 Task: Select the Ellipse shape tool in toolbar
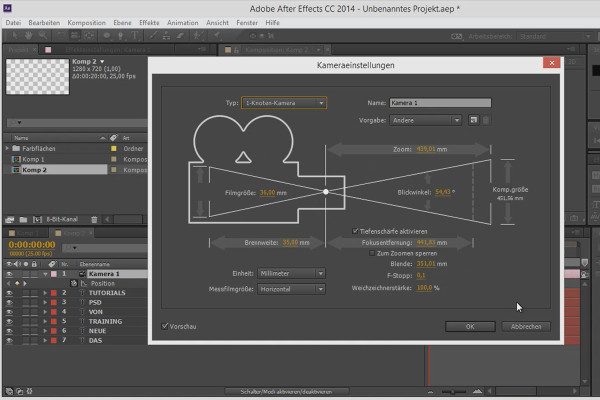107,36
